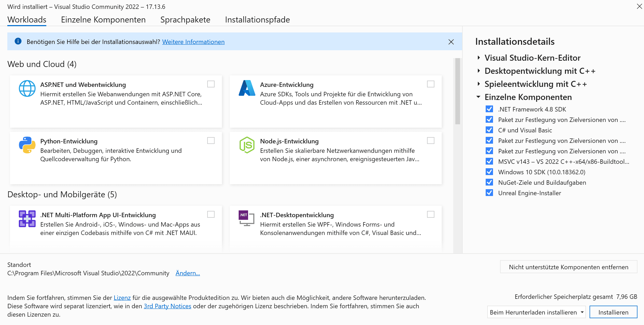Click the .NET MAUI purple grid icon
The image size is (644, 325).
(27, 219)
